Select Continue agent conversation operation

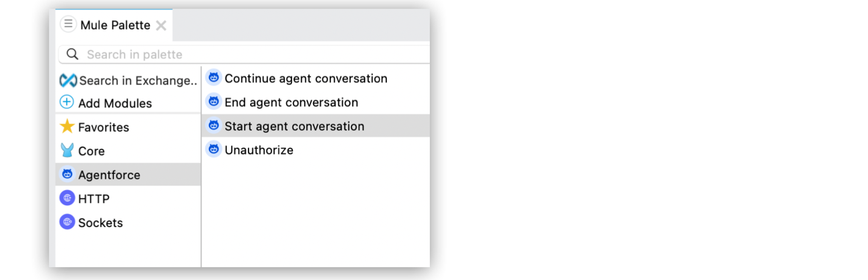305,79
